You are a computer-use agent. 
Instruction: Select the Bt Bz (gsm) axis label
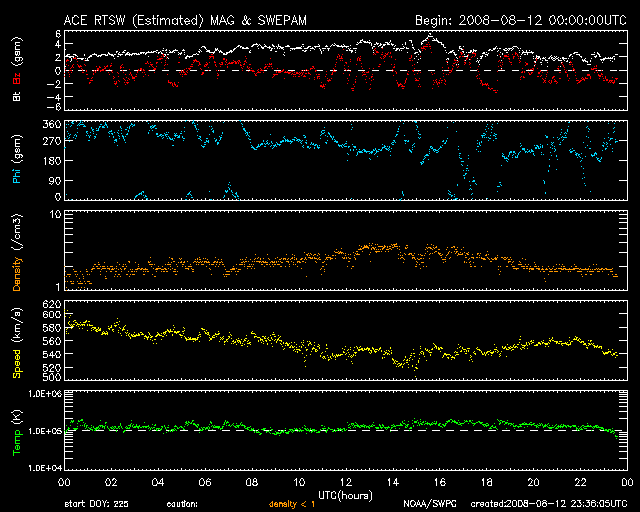(x=16, y=70)
